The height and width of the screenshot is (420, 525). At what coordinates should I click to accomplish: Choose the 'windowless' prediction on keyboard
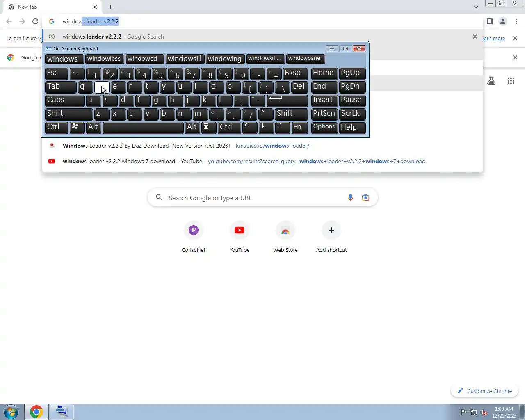click(x=104, y=59)
